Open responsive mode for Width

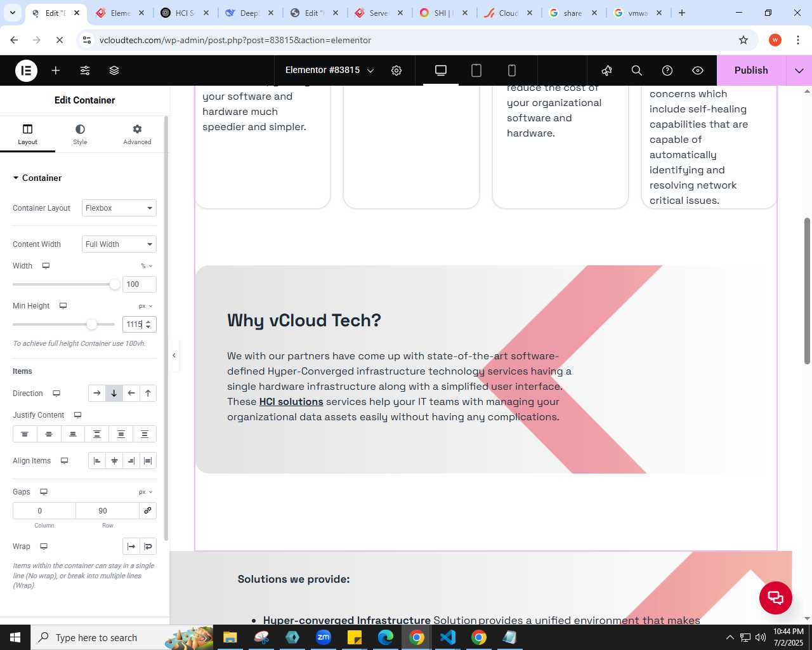46,266
